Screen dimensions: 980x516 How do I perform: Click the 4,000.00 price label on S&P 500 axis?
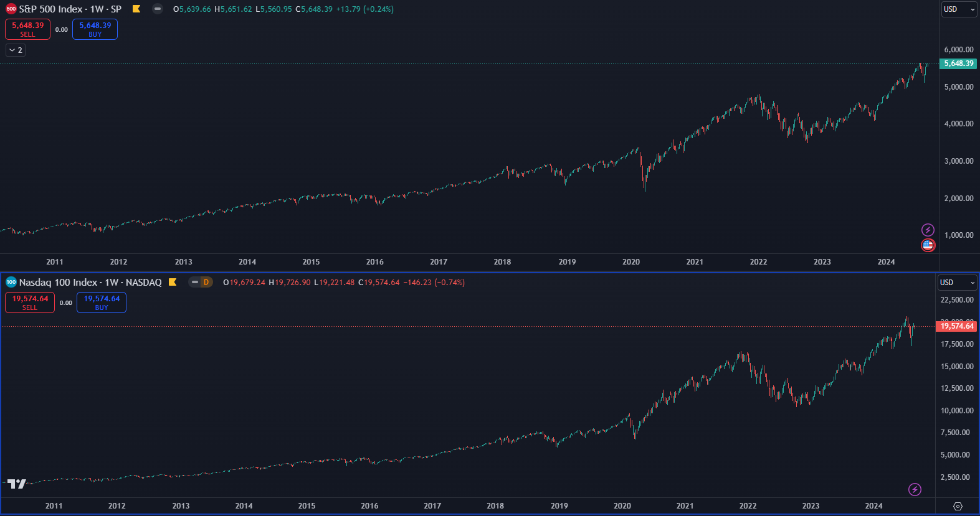959,124
